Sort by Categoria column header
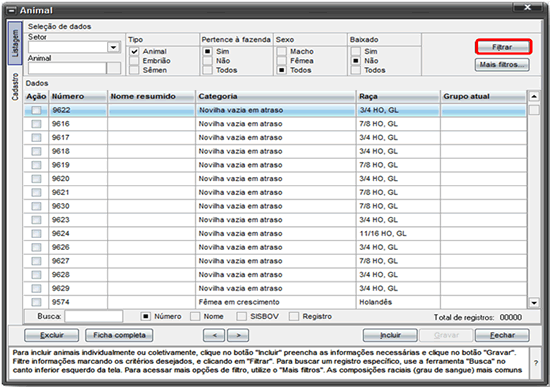Image resolution: width=550 pixels, height=387 pixels. [x=276, y=96]
